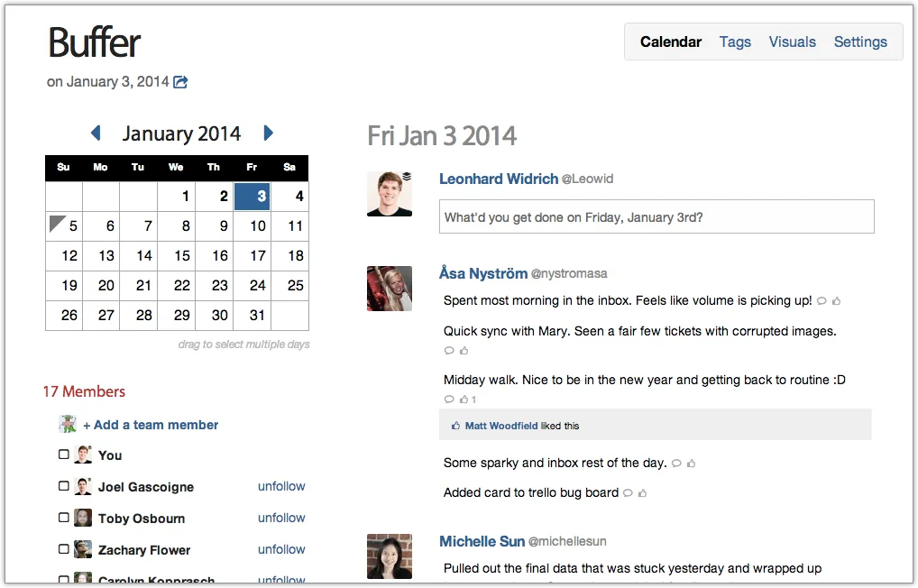Open Leonhard Widrich's profile photo

390,194
